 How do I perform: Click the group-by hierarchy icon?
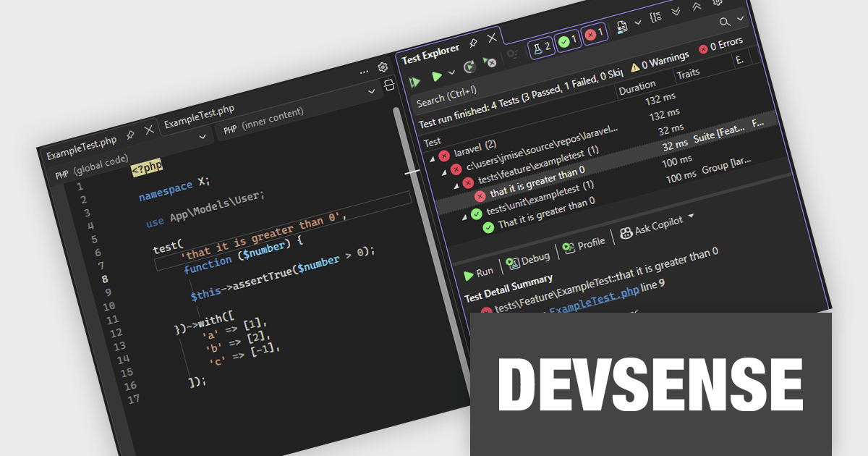tap(655, 17)
